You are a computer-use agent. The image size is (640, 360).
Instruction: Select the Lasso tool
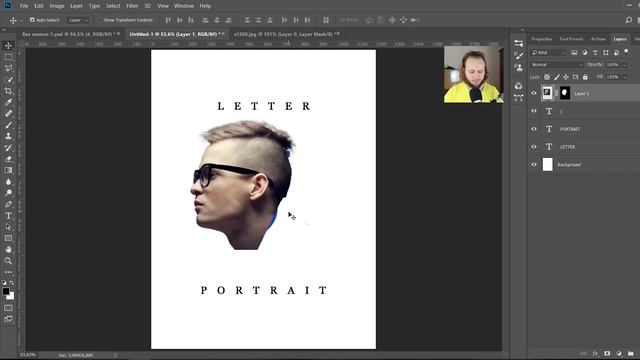(x=8, y=68)
